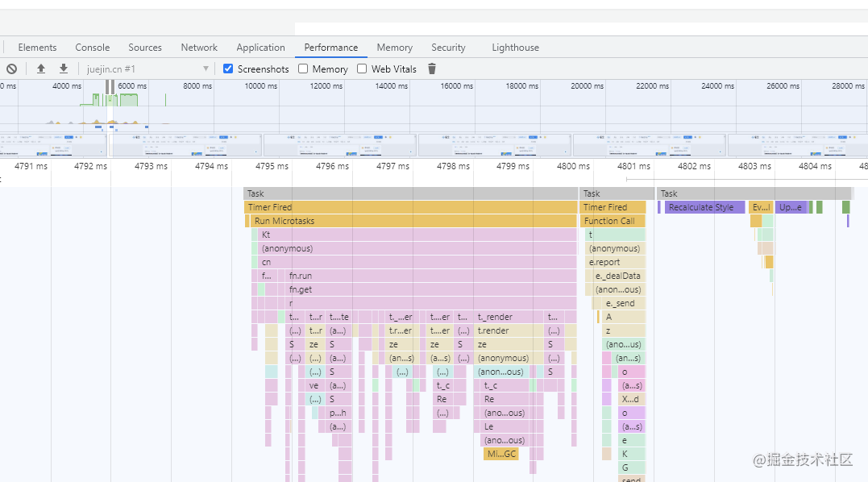Viewport: 868px width, 482px height.
Task: Click the Function Call flame bar
Action: [613, 221]
